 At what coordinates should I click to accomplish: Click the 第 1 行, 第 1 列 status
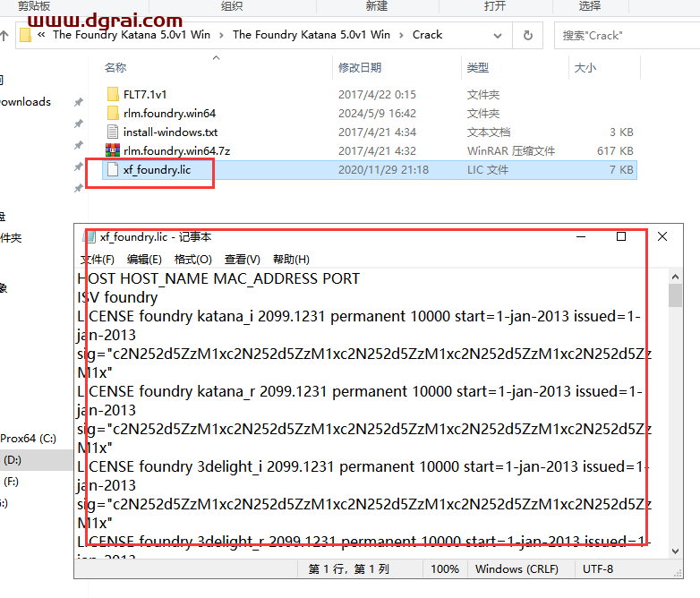click(349, 569)
